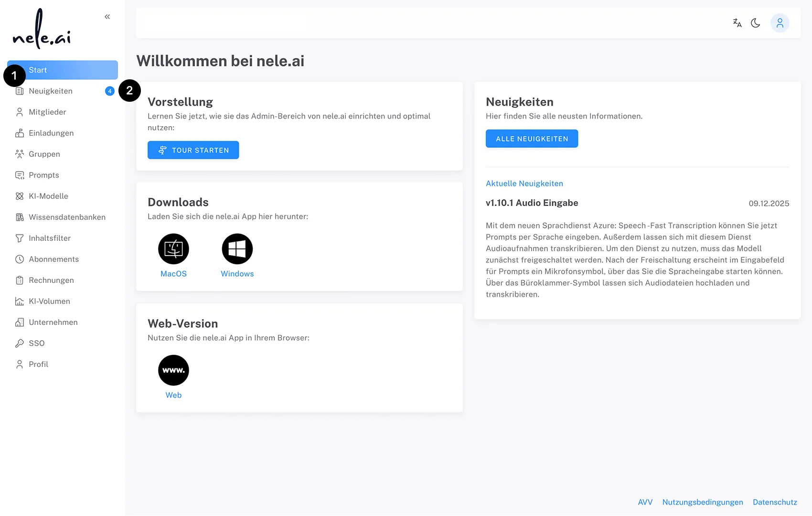812x516 pixels.
Task: Open the language switcher icon
Action: pos(737,22)
